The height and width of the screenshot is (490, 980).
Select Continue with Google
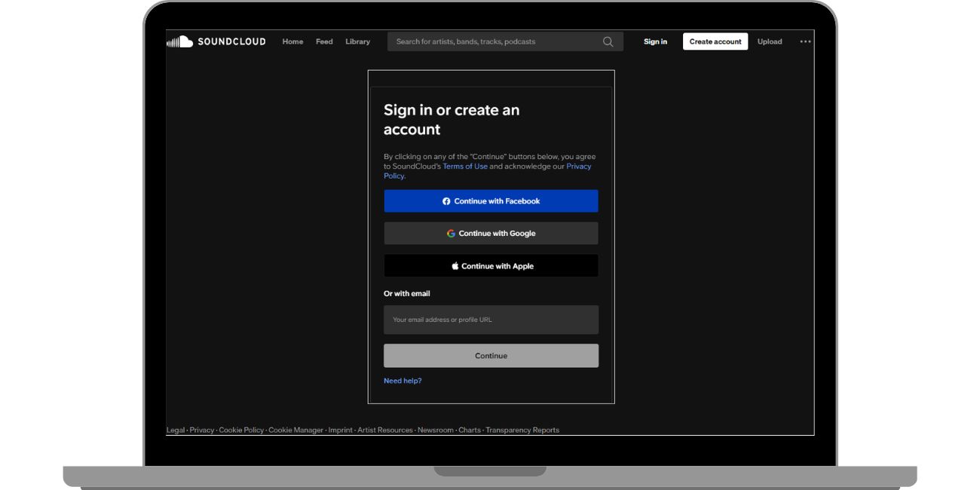click(x=491, y=233)
